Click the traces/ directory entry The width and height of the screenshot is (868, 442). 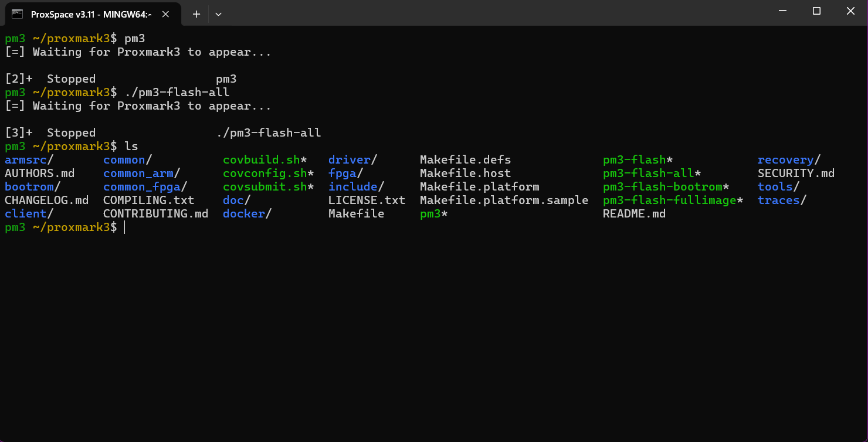click(782, 200)
